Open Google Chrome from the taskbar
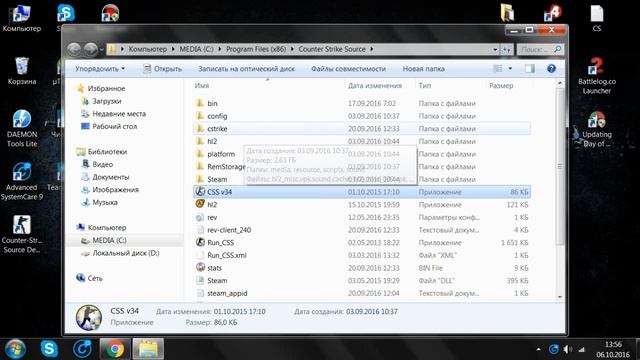 pos(115,349)
